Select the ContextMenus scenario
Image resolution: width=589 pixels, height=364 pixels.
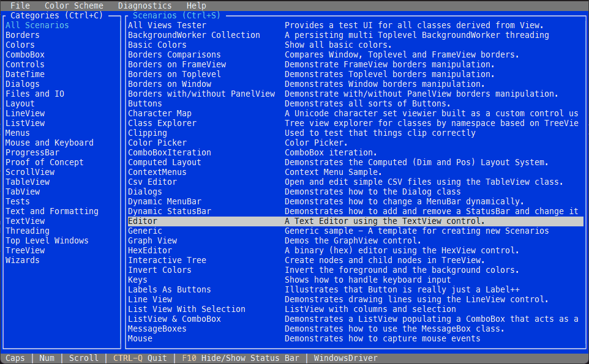(157, 171)
